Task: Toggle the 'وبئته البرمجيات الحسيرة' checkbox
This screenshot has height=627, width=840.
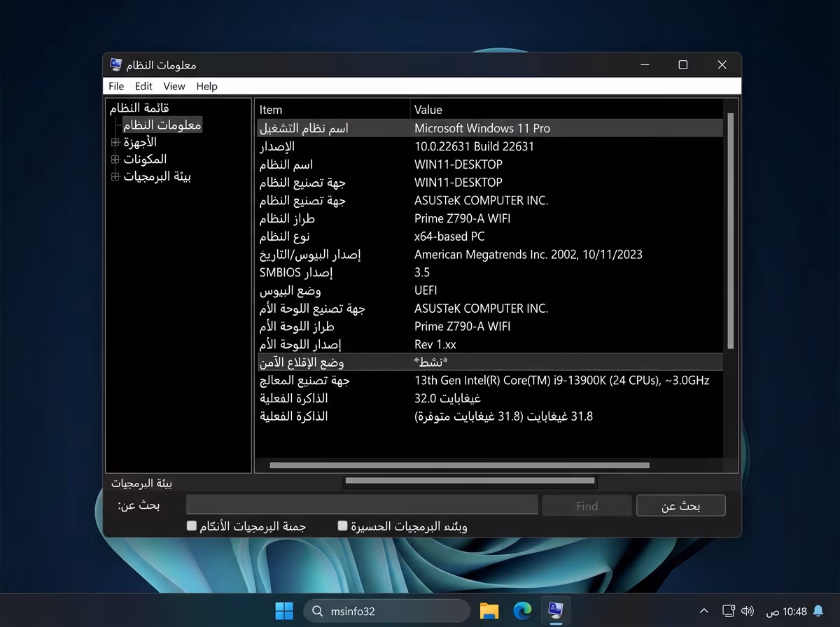Action: click(x=343, y=526)
